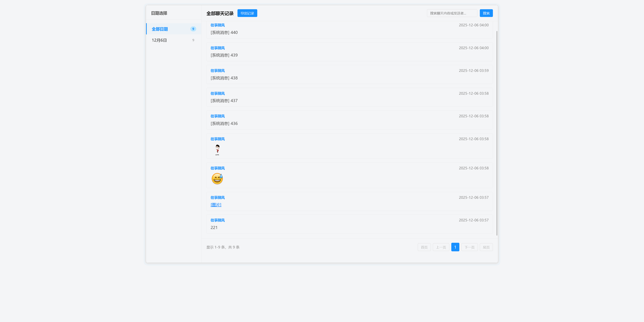Screen dimensions: 644x322
Task: Click the 导出记录 export button
Action: coord(247,13)
